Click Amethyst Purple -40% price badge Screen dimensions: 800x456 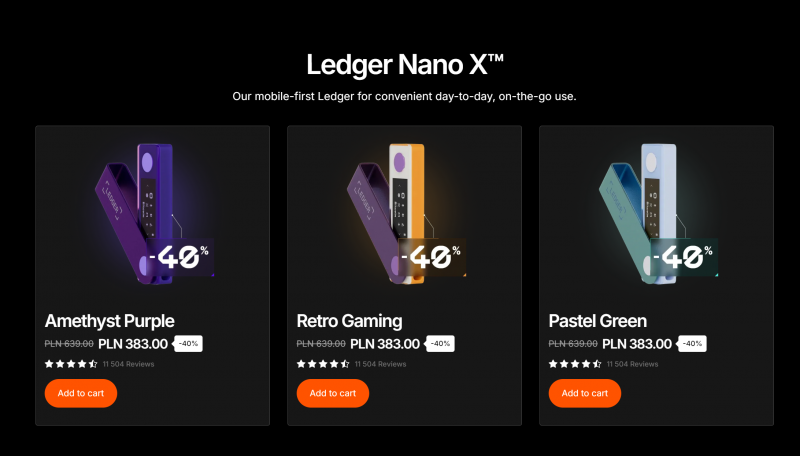pos(189,343)
